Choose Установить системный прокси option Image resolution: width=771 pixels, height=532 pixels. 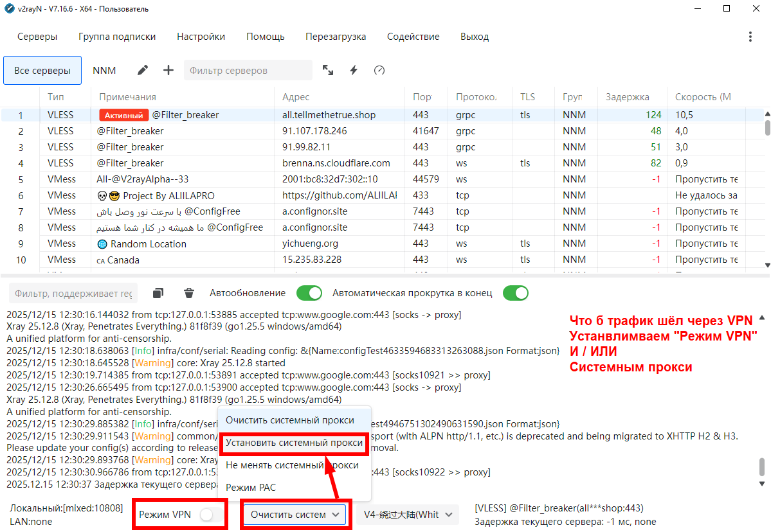point(294,443)
